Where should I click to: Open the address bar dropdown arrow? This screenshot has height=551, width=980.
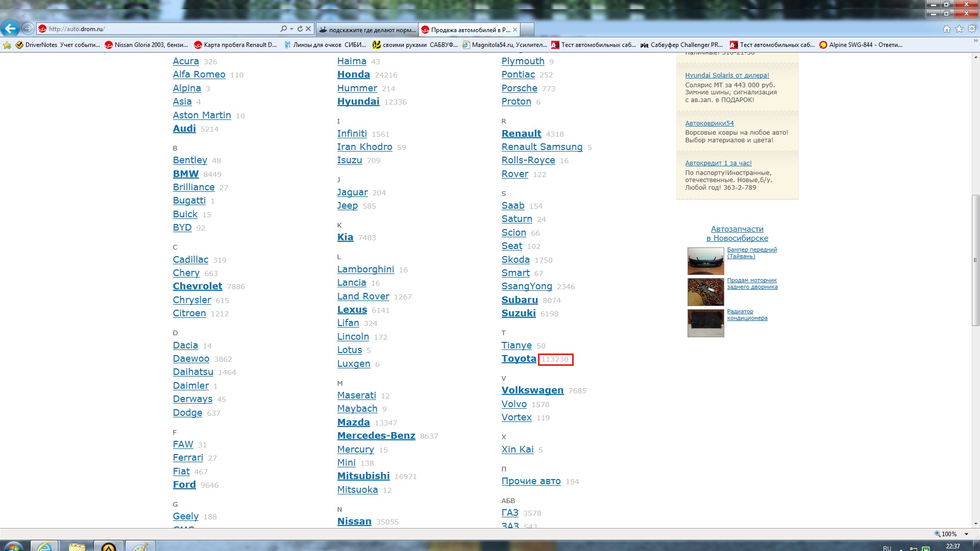291,29
